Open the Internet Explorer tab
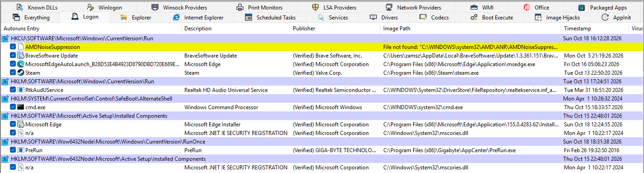The image size is (644, 173). pos(198,18)
